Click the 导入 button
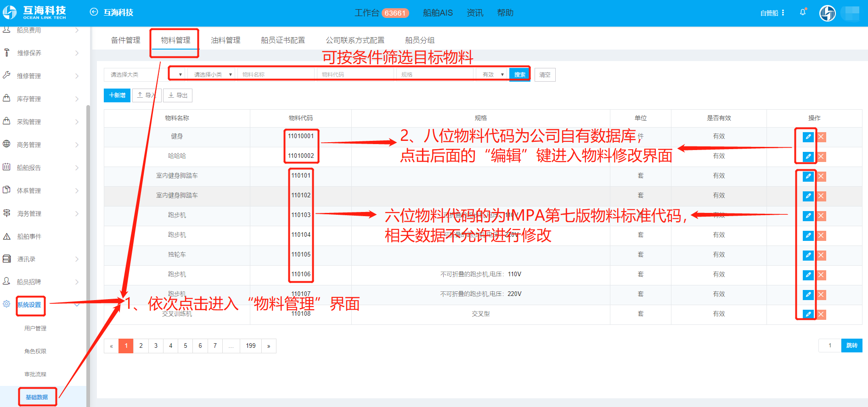This screenshot has width=868, height=407. pos(147,95)
